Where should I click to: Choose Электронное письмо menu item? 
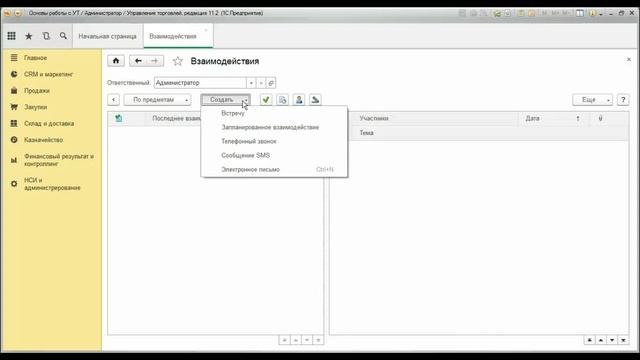251,169
